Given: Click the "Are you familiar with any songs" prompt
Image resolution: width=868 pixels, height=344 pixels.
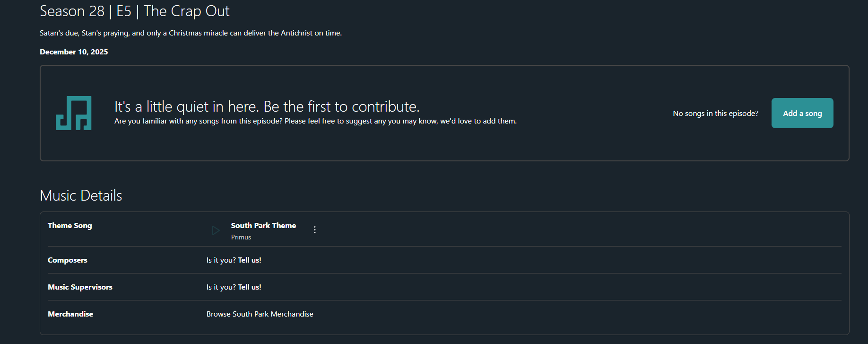Looking at the screenshot, I should coord(315,121).
